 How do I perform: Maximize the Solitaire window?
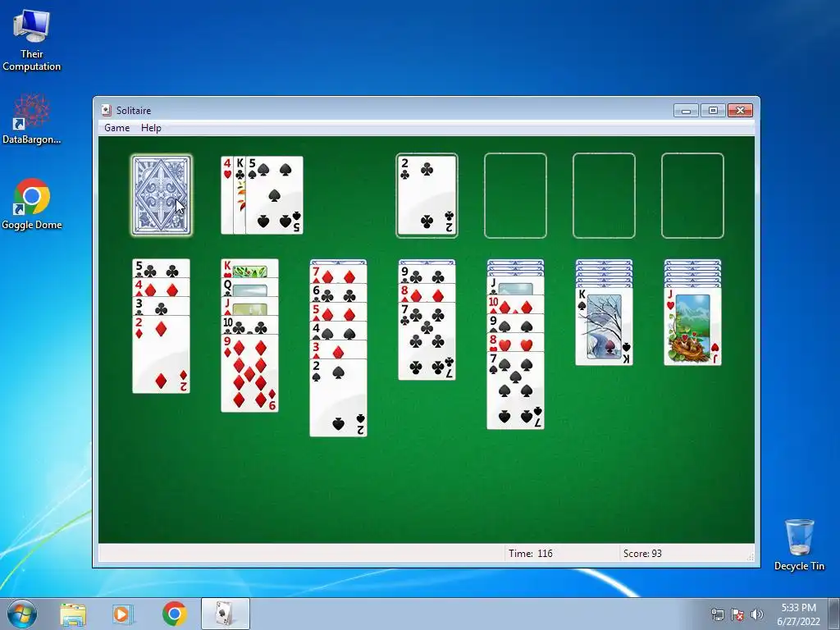713,111
